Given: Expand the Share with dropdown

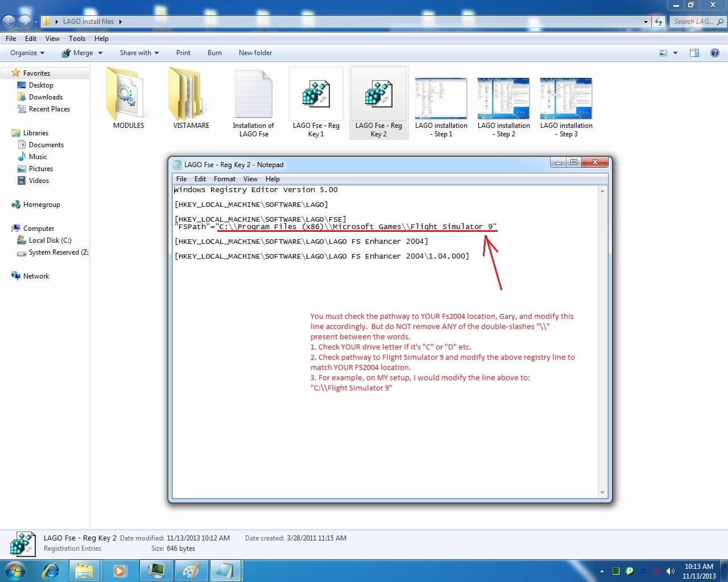Looking at the screenshot, I should click(139, 53).
